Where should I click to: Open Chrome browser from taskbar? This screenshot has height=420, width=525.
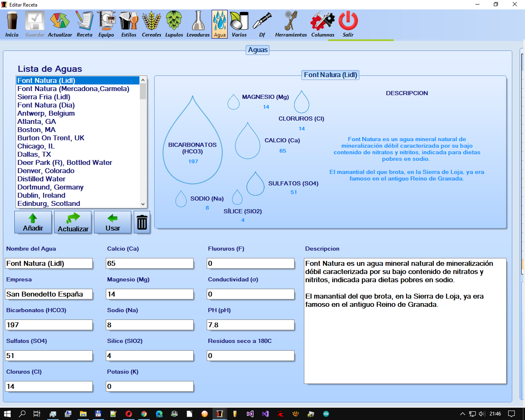(x=144, y=413)
